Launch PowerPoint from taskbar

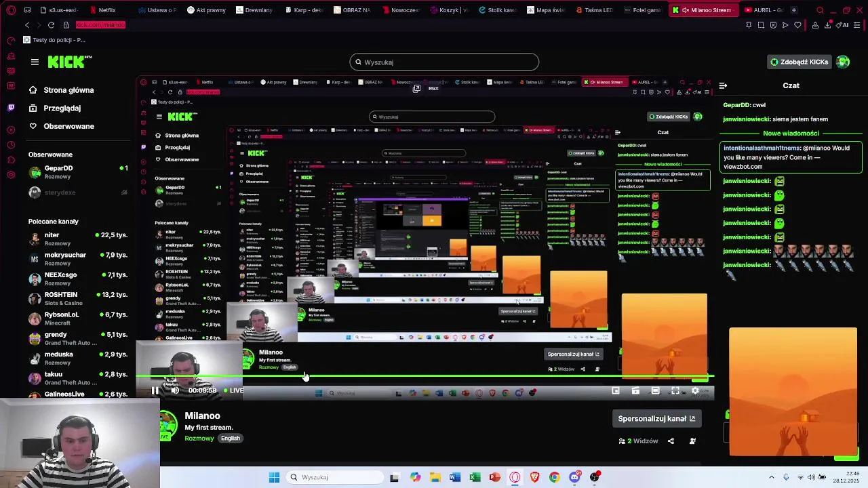pos(495,477)
